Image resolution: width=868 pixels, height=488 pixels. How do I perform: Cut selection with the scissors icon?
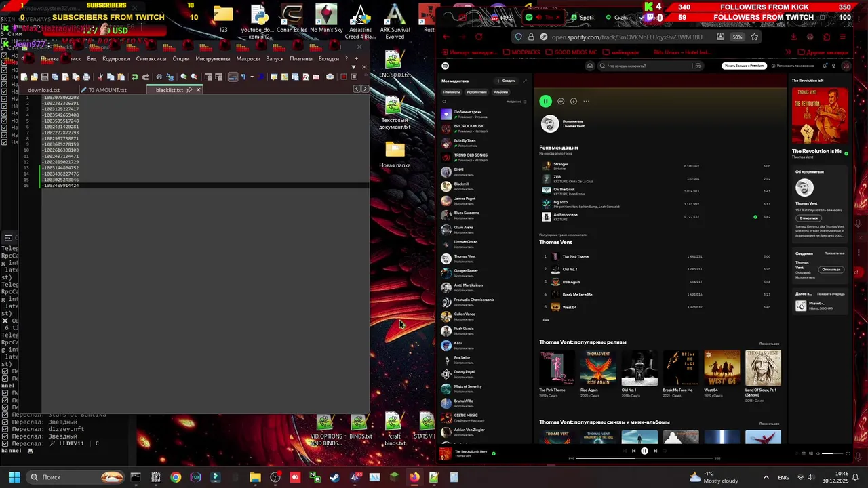(100, 77)
